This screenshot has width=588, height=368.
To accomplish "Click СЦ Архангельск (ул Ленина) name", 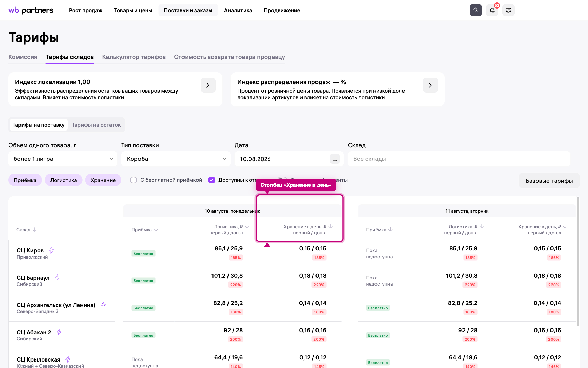I will (56, 305).
